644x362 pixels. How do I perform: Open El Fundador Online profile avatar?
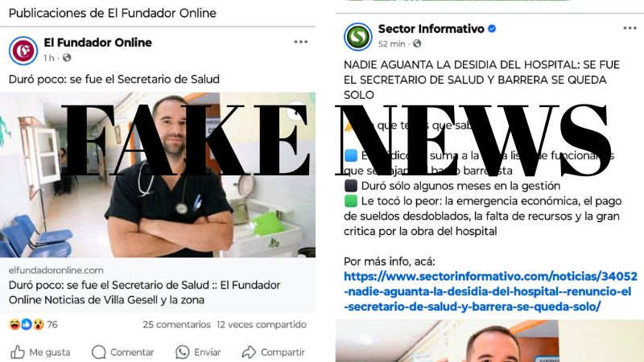(x=23, y=51)
